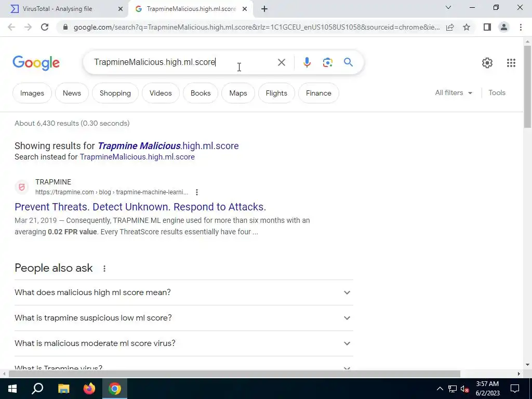This screenshot has width=532, height=399.
Task: Open search Tools
Action: [x=497, y=92]
